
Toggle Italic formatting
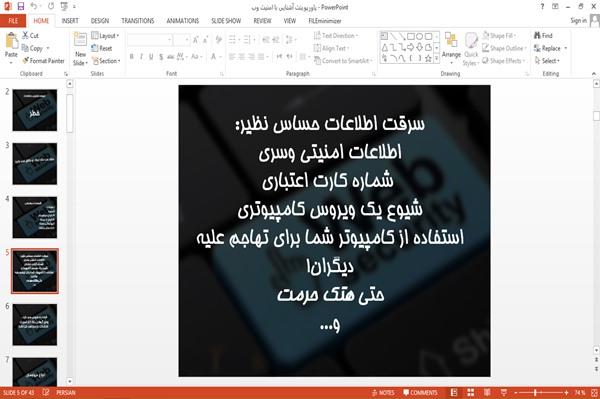(141, 57)
